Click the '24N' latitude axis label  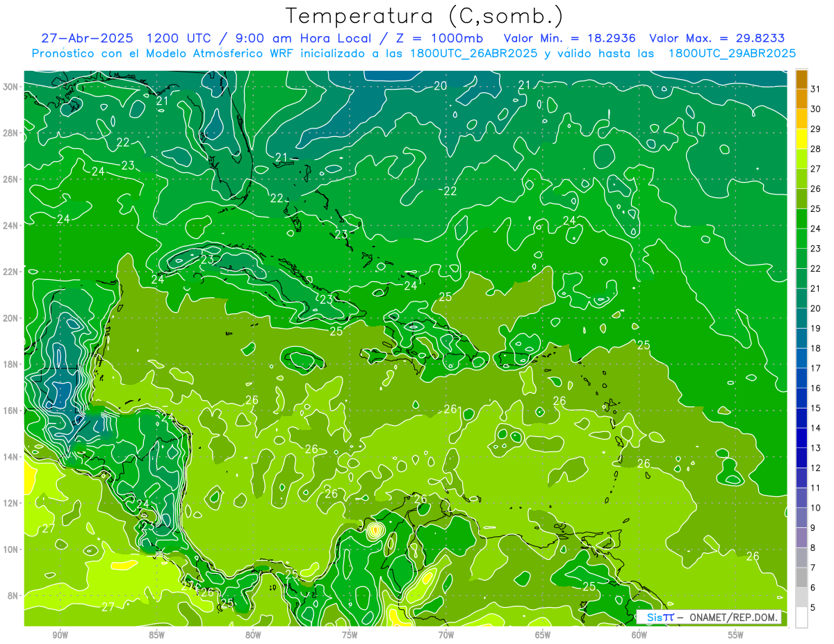coord(10,226)
